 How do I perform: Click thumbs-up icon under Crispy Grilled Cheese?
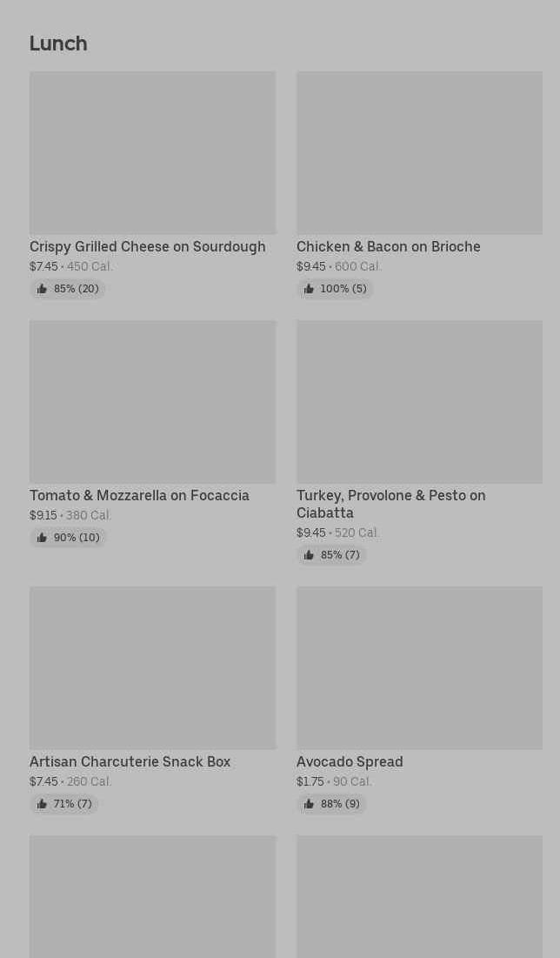click(x=42, y=289)
